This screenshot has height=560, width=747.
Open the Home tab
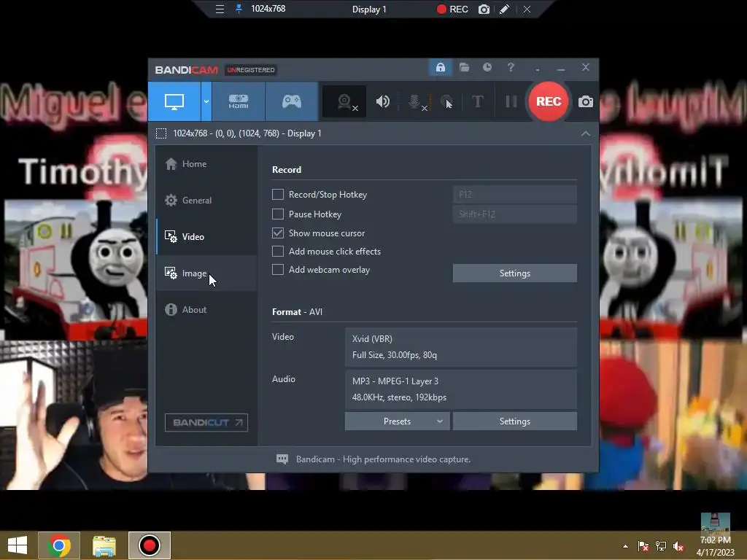pos(206,164)
